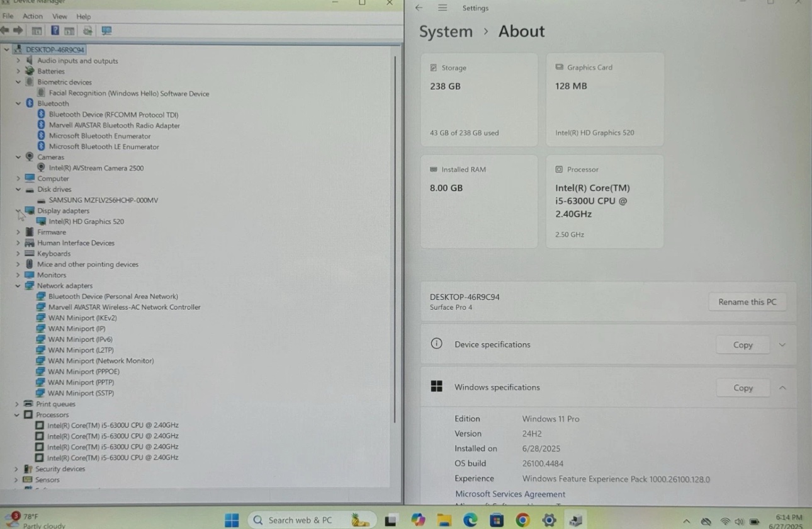
Task: Open Copilot from the taskbar
Action: pyautogui.click(x=418, y=520)
